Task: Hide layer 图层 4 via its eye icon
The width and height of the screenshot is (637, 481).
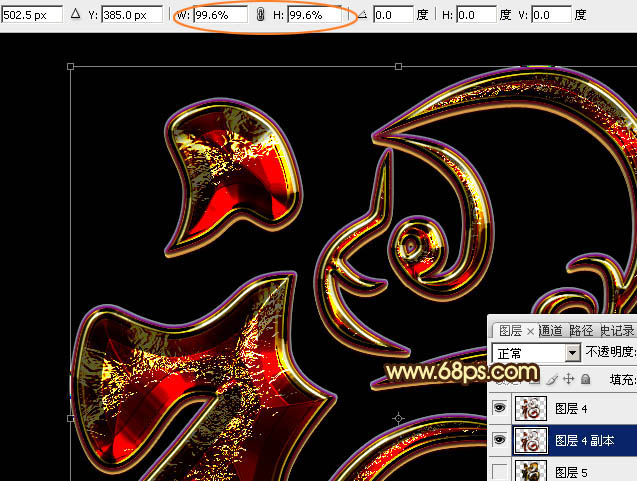Action: click(500, 408)
